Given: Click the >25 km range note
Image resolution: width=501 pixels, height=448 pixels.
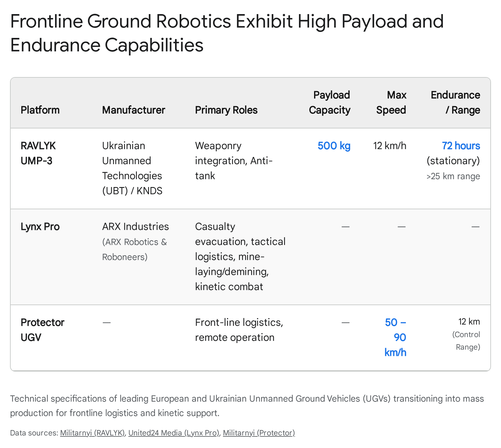Looking at the screenshot, I should click(453, 176).
